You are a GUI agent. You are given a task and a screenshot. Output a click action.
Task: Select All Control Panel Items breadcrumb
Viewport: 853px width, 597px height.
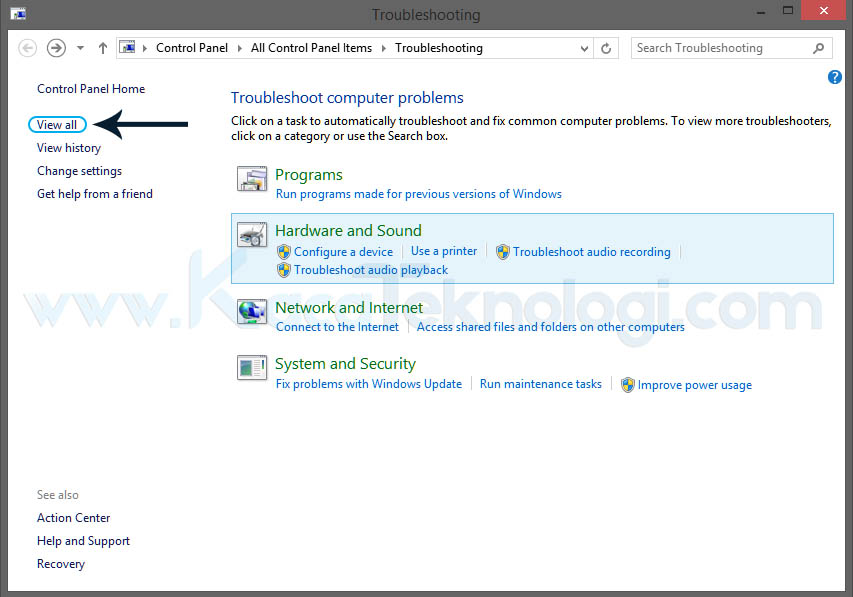pyautogui.click(x=311, y=48)
